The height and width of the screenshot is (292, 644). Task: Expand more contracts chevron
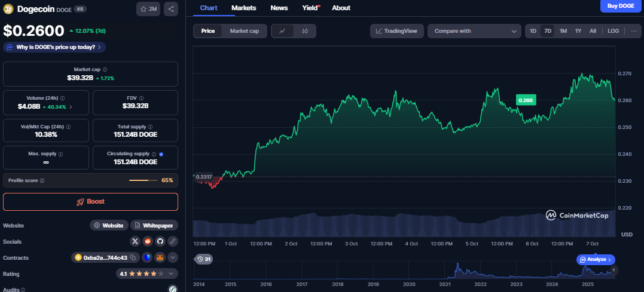click(x=173, y=257)
